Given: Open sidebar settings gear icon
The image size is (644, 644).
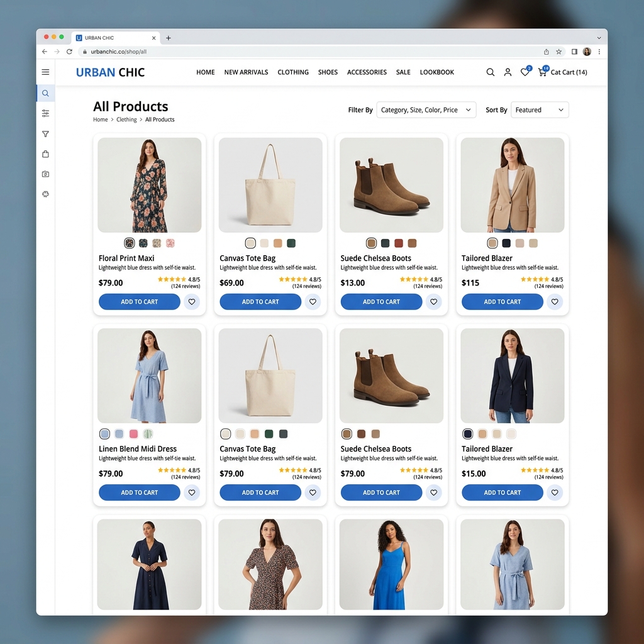Looking at the screenshot, I should click(45, 194).
